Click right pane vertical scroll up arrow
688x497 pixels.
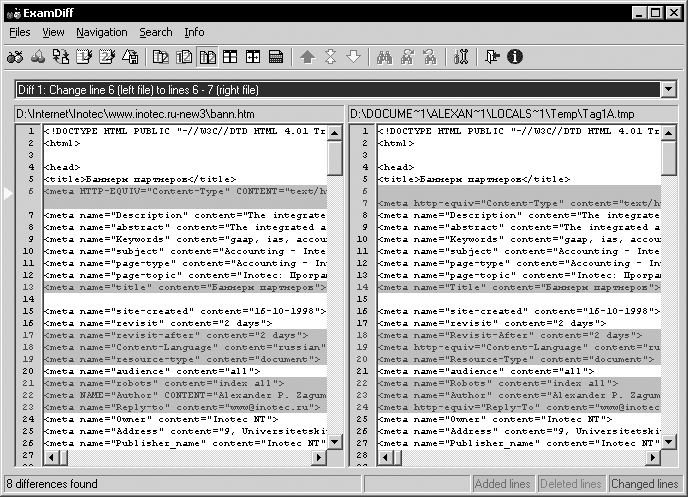click(x=668, y=132)
